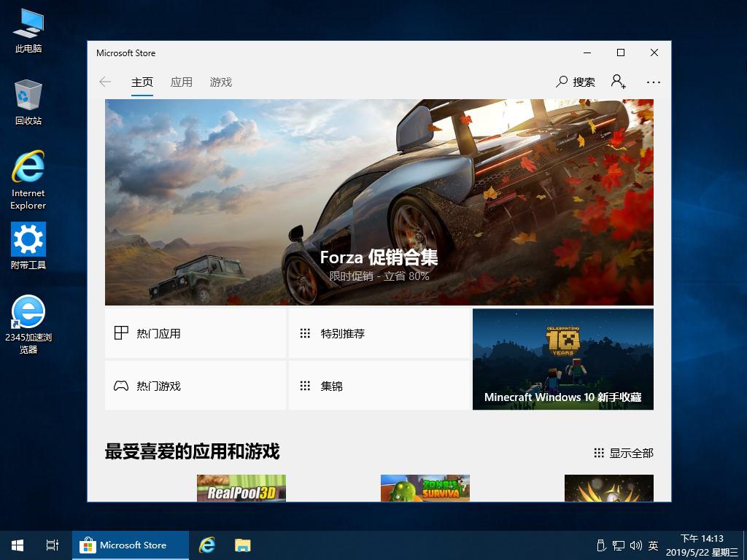This screenshot has width=747, height=560.
Task: Open the Windows Start menu
Action: (x=18, y=545)
